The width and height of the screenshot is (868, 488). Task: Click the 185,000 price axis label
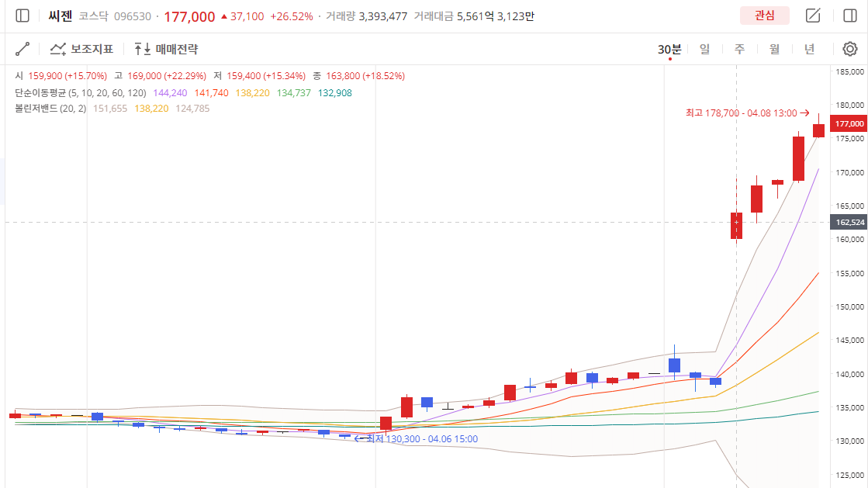pyautogui.click(x=849, y=71)
